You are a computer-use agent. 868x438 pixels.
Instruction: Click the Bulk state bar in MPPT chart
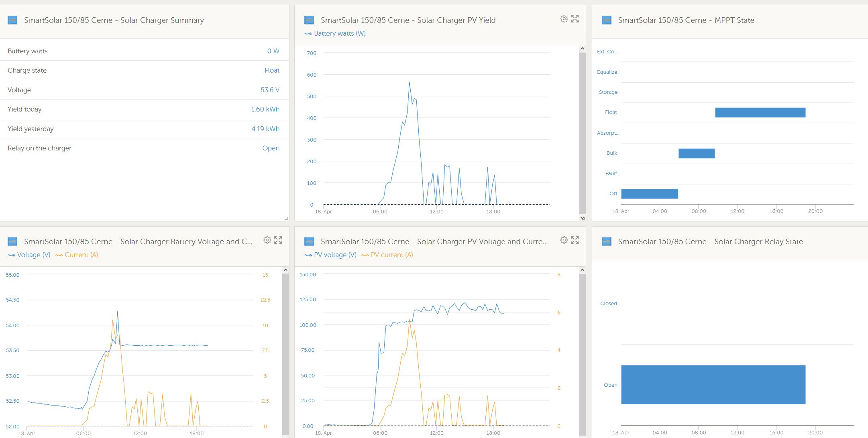697,154
